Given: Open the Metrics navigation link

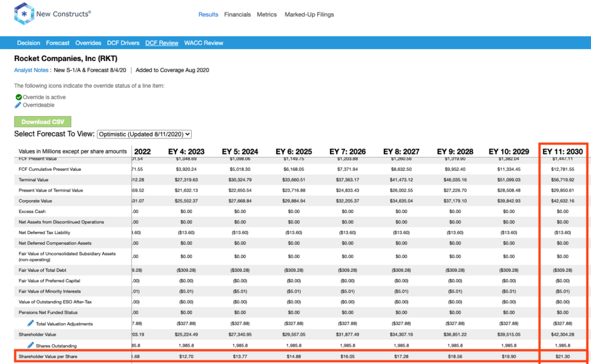Looking at the screenshot, I should click(x=267, y=14).
